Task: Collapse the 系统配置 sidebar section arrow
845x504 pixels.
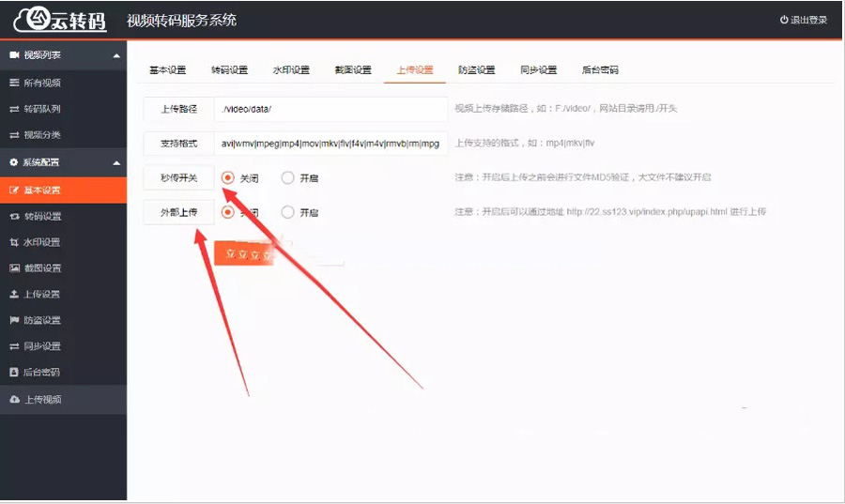Action: (x=116, y=162)
